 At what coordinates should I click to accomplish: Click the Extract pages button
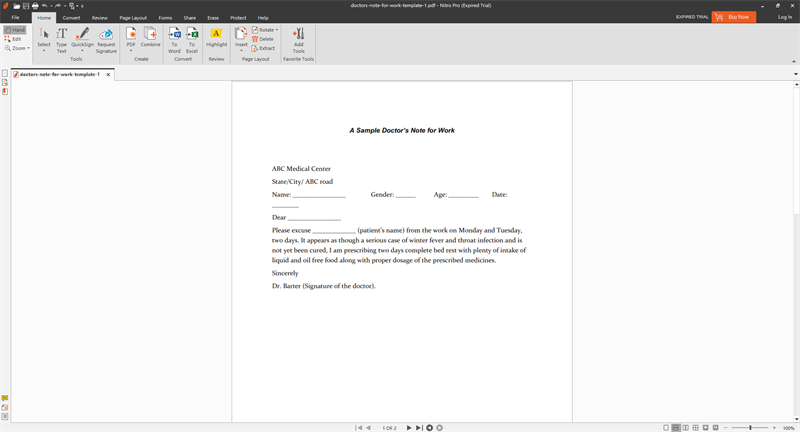pos(263,48)
